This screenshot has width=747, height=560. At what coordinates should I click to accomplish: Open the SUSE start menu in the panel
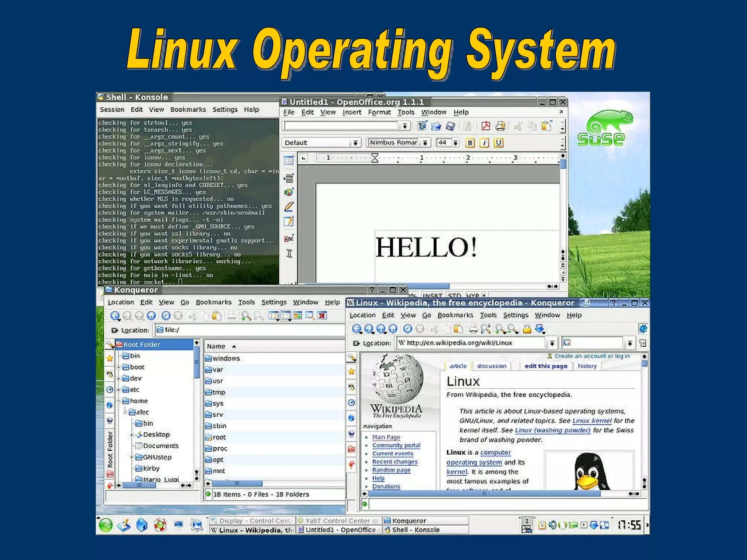[x=106, y=525]
